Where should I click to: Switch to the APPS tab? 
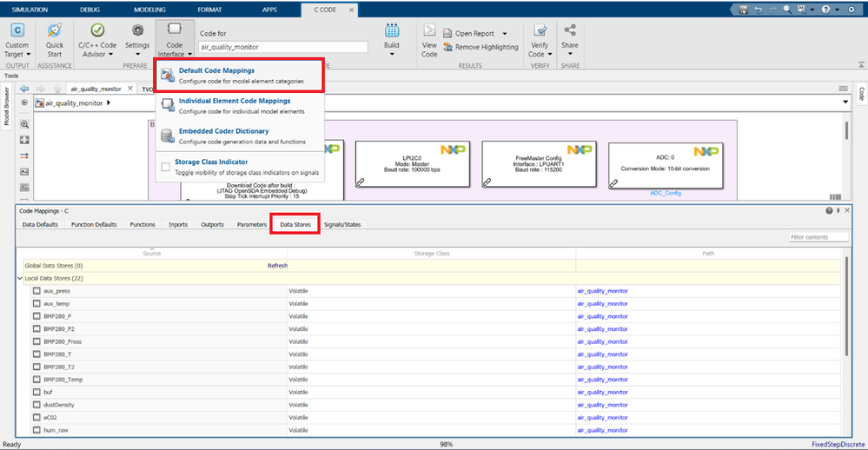(269, 10)
